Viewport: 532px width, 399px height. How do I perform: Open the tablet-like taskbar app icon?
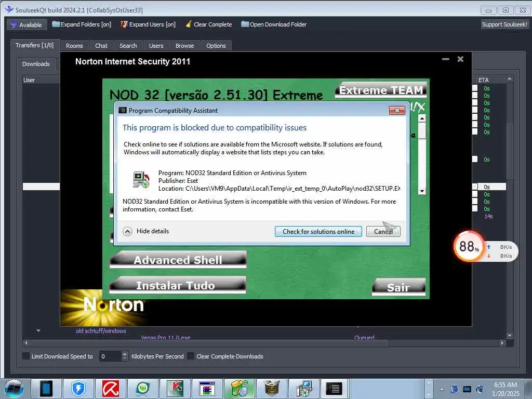tap(46, 389)
